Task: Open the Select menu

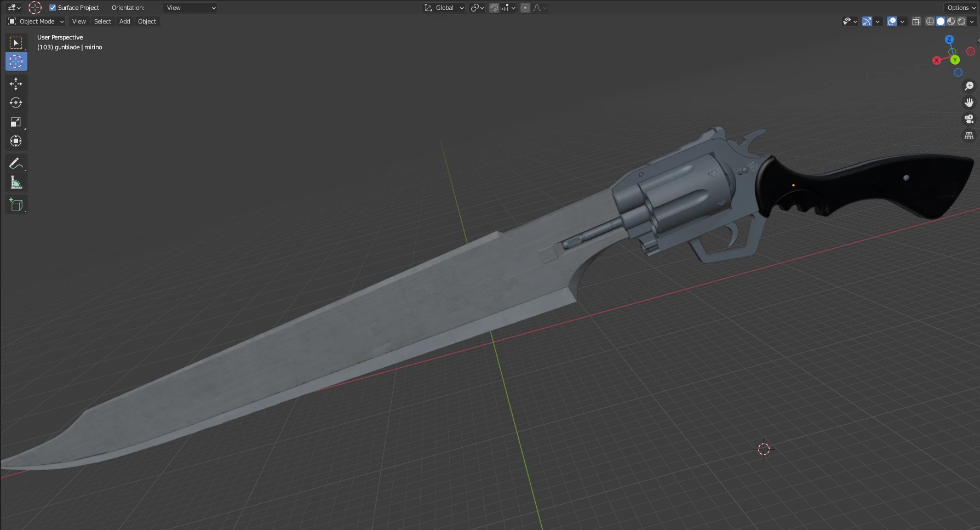Action: 102,21
